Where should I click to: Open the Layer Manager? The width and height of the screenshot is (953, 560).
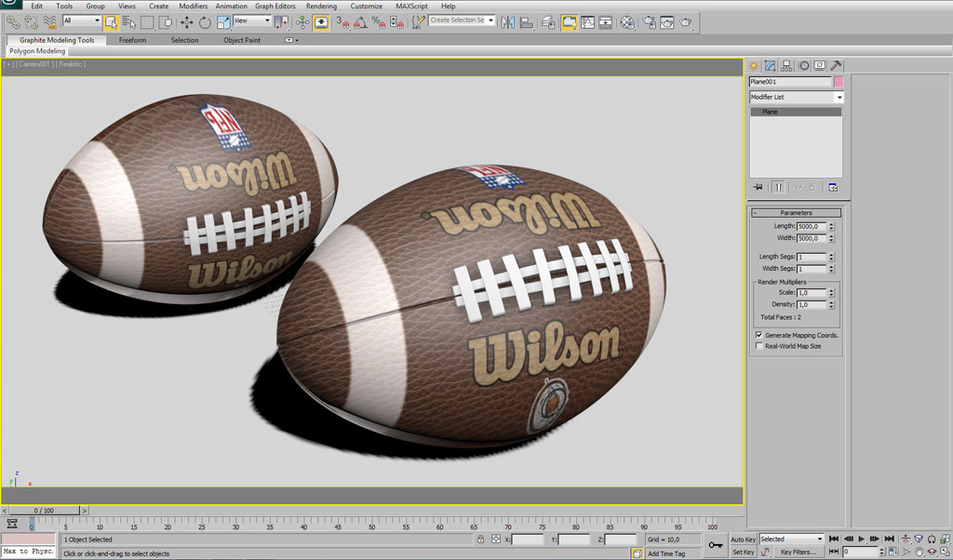(548, 22)
